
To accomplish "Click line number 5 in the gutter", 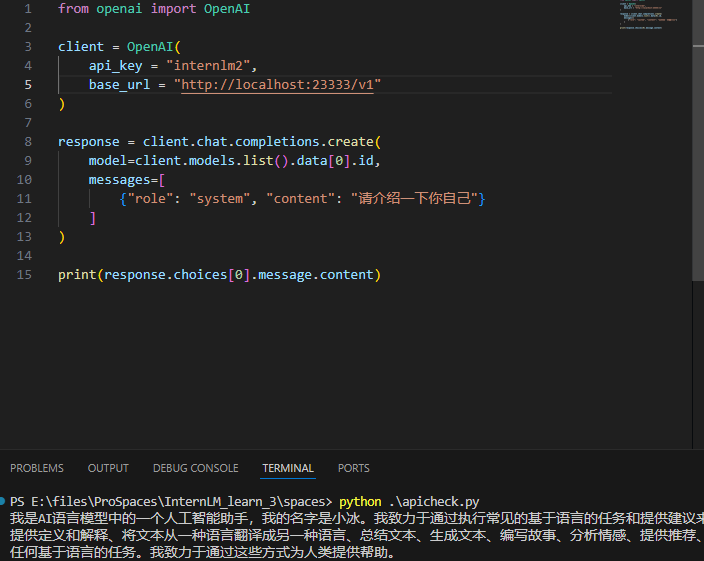I will click(x=28, y=85).
